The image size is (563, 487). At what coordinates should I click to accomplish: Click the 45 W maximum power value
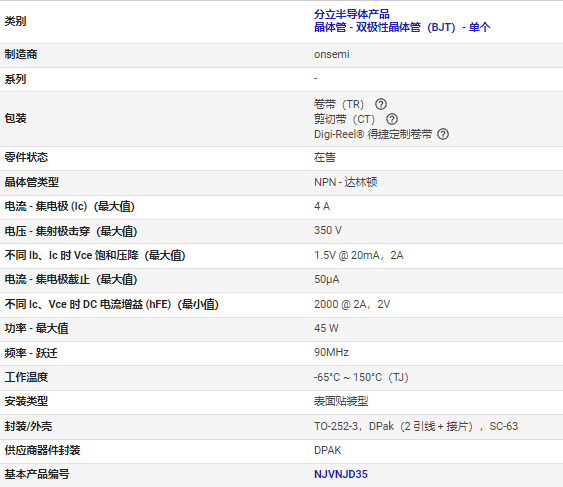(326, 328)
